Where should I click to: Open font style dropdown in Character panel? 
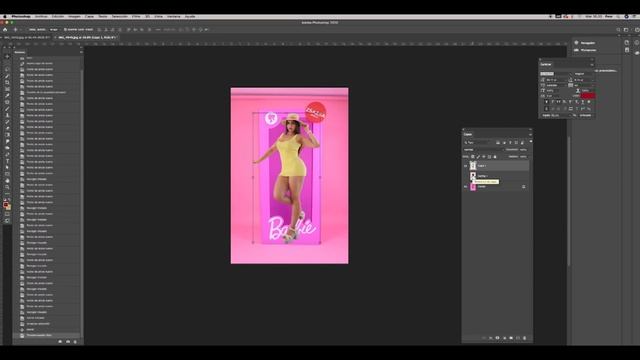[x=584, y=74]
